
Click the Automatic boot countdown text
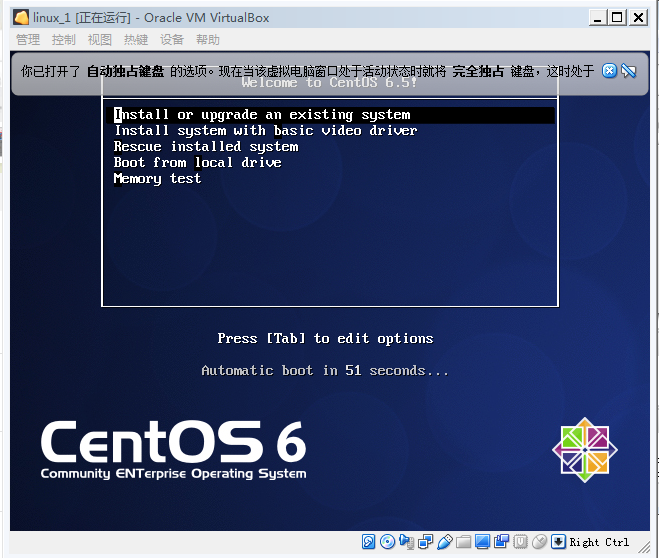pos(325,371)
